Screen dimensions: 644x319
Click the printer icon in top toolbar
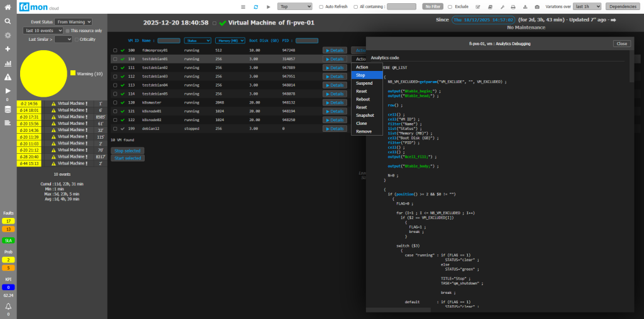pos(514,6)
